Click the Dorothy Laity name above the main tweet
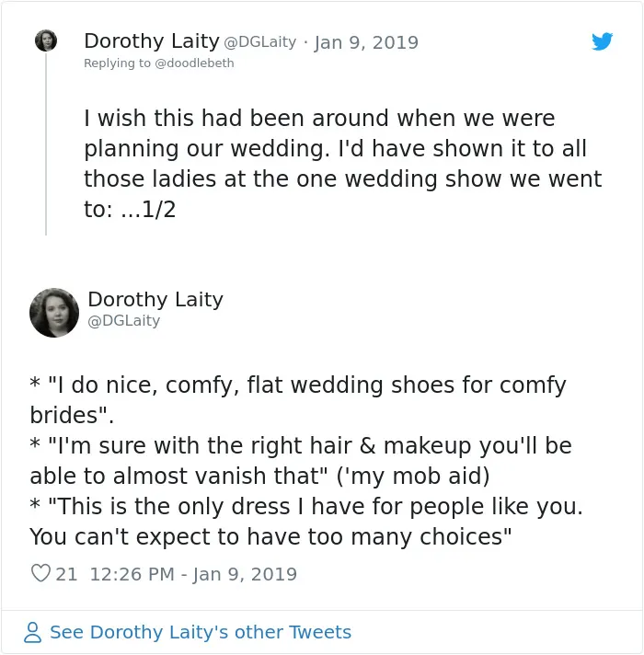The image size is (644, 655). (x=155, y=300)
